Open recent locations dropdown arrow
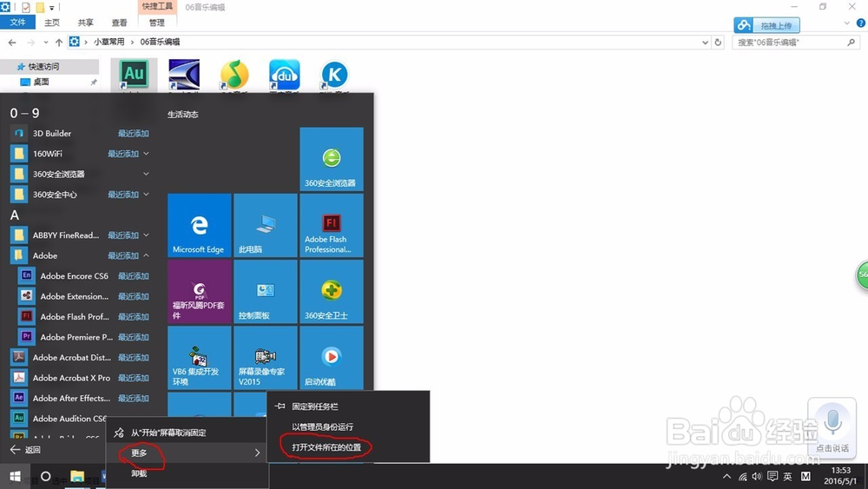Viewport: 868px width, 489px height. (x=45, y=42)
